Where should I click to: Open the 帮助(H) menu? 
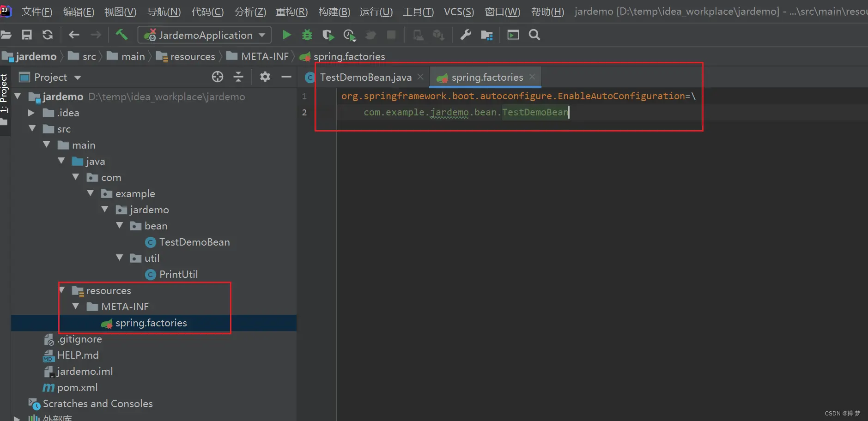point(547,12)
